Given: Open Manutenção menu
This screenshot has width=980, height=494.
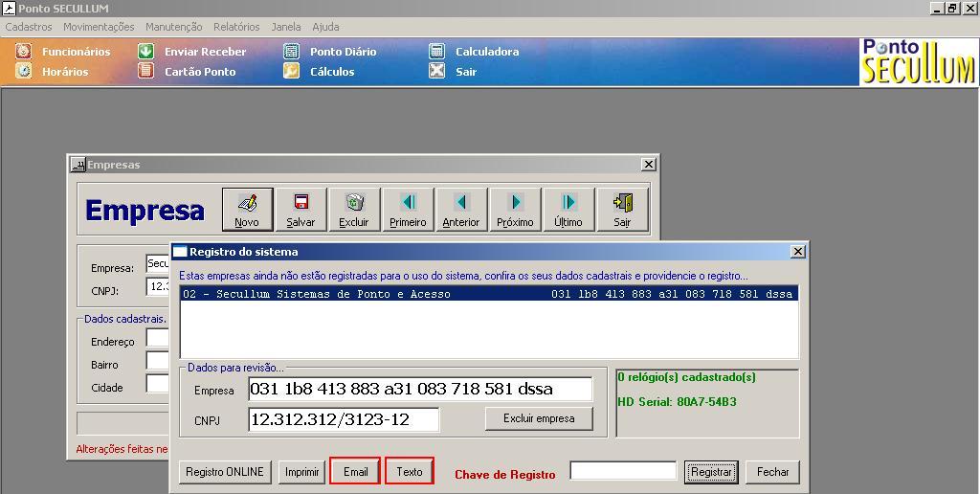Looking at the screenshot, I should 174,27.
